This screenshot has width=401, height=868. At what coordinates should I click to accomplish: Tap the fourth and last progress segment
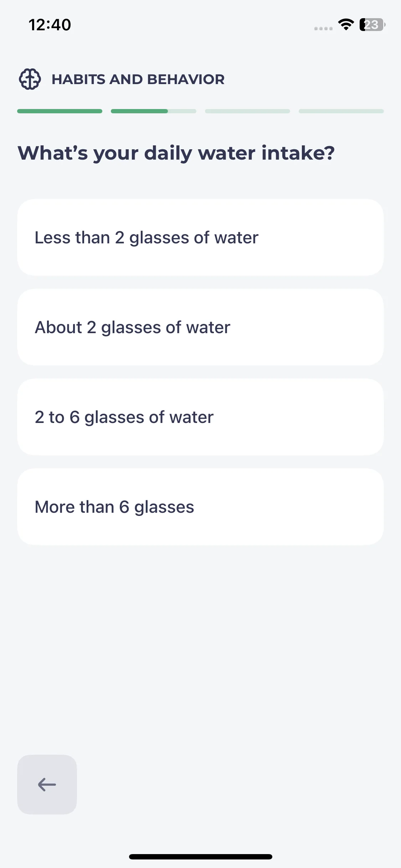point(341,111)
